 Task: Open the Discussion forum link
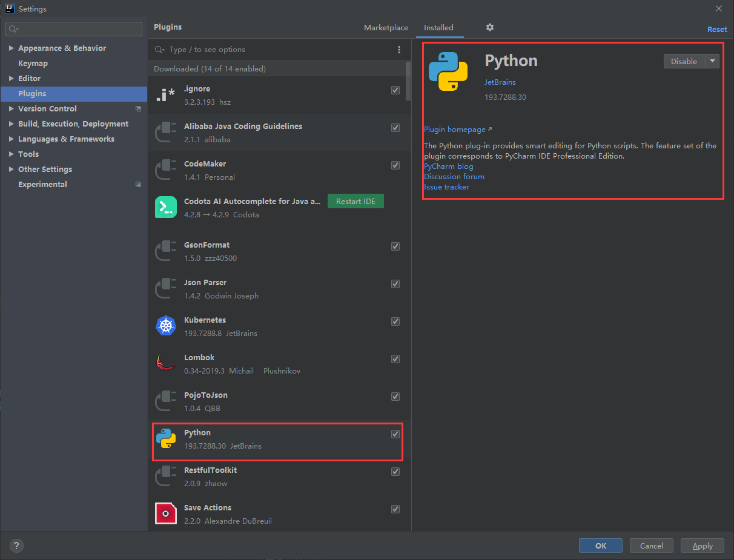pos(454,177)
